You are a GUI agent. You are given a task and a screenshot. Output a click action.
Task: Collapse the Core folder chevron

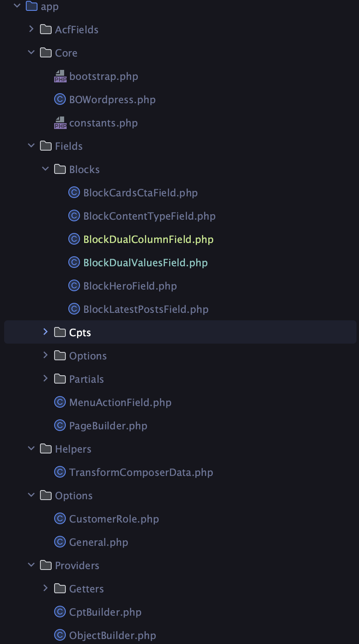pyautogui.click(x=31, y=52)
